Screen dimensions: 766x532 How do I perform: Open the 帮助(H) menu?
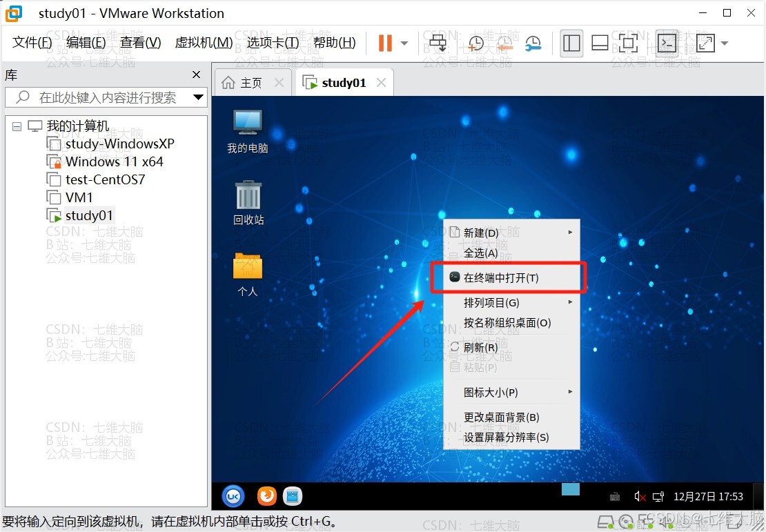(335, 43)
